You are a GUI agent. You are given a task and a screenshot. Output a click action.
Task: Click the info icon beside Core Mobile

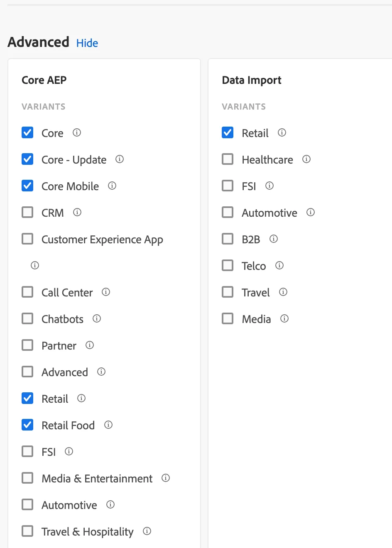[x=112, y=186]
